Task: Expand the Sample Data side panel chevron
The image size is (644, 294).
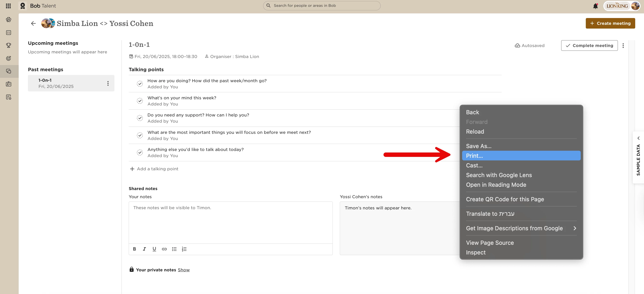Action: (x=638, y=138)
